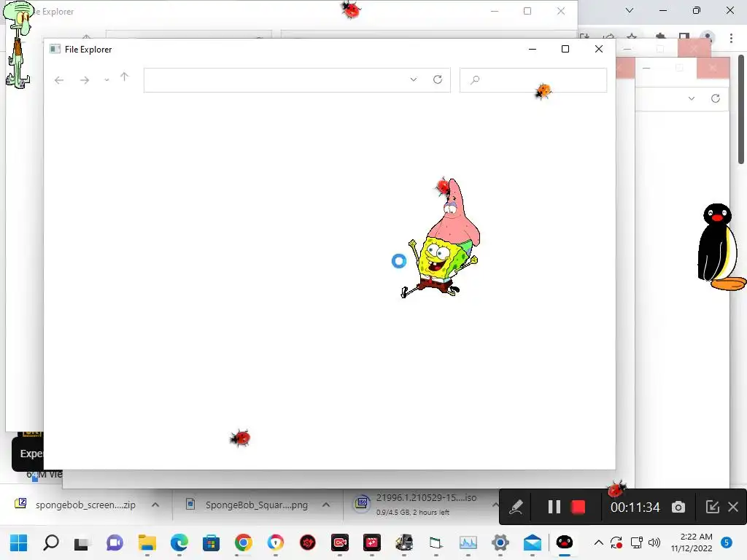
Task: Open Mail app on taskbar
Action: tap(532, 542)
